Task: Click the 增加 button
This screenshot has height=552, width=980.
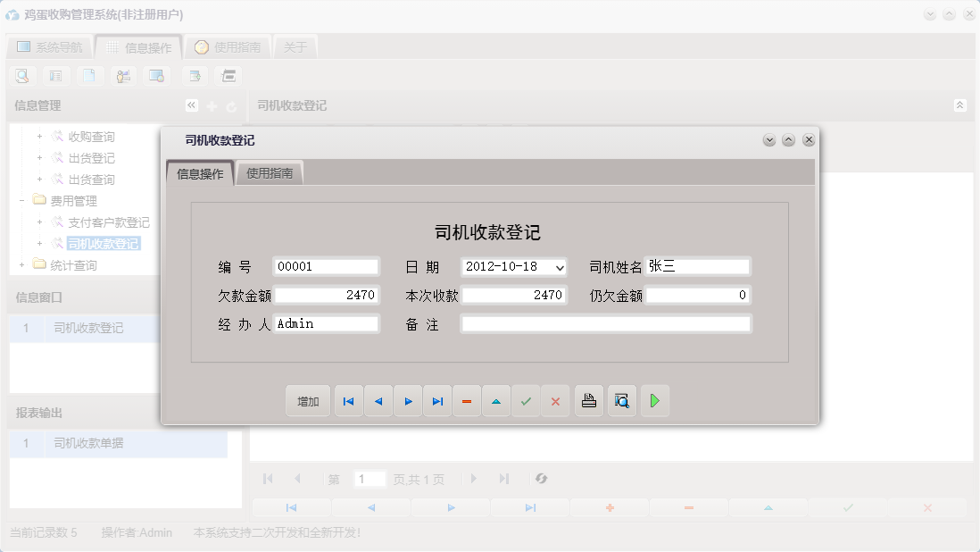Action: [x=307, y=401]
